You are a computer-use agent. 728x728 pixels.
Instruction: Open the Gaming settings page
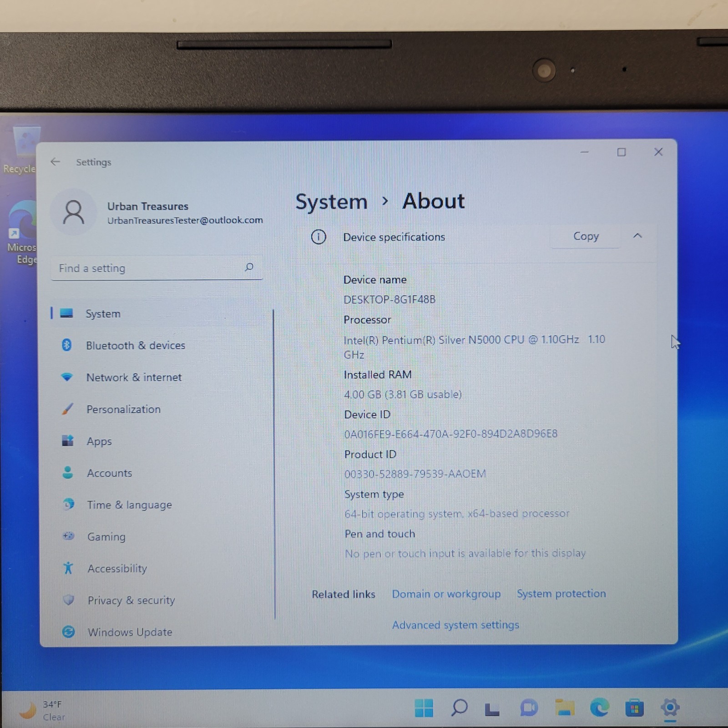pos(157,536)
